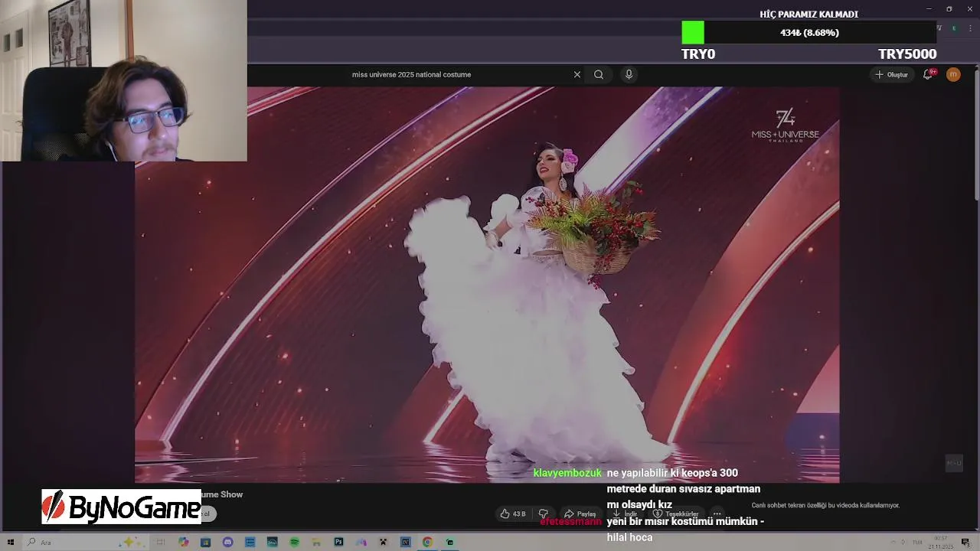Start voice search with the microphone icon
This screenshot has width=980, height=551.
click(x=629, y=74)
